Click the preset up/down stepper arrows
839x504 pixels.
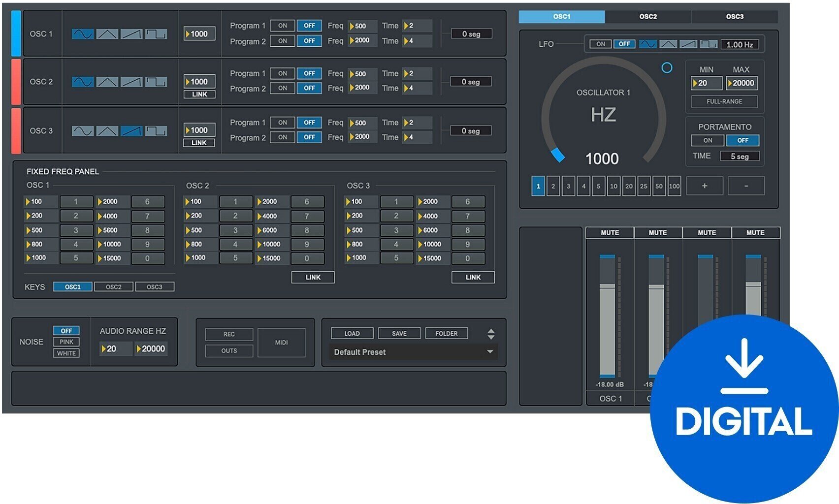[x=491, y=333]
